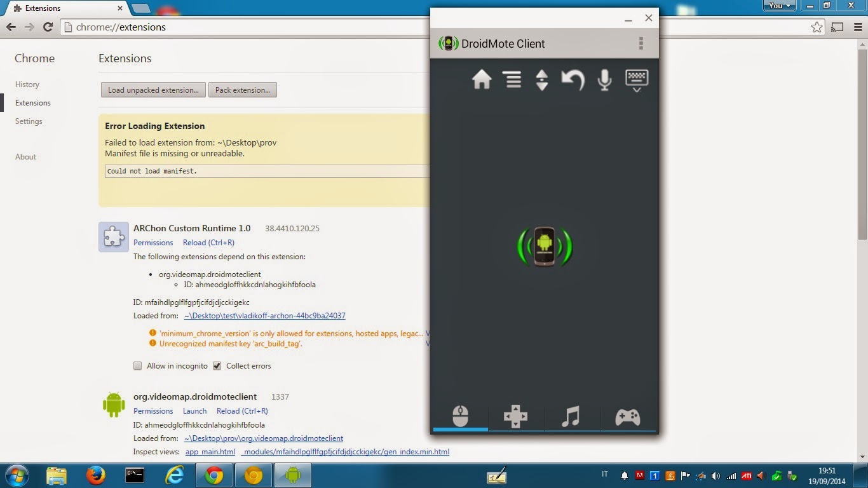Click the Android app taskbar icon
868x488 pixels.
click(x=293, y=475)
